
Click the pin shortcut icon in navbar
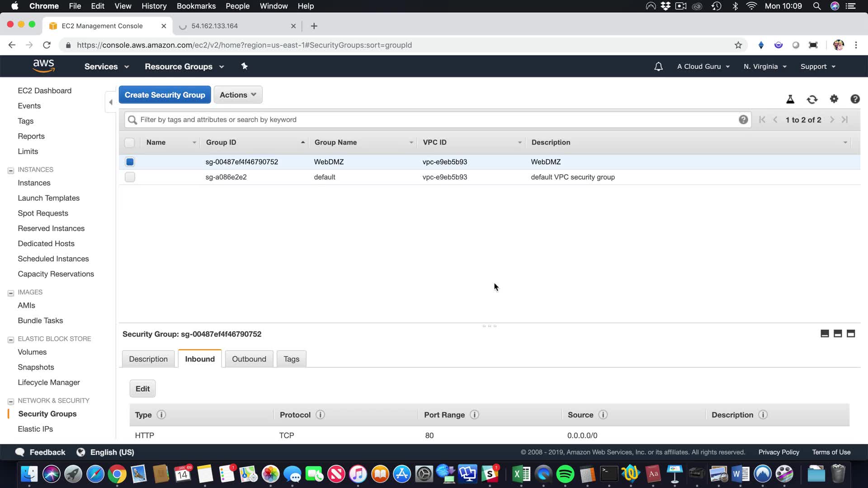244,66
